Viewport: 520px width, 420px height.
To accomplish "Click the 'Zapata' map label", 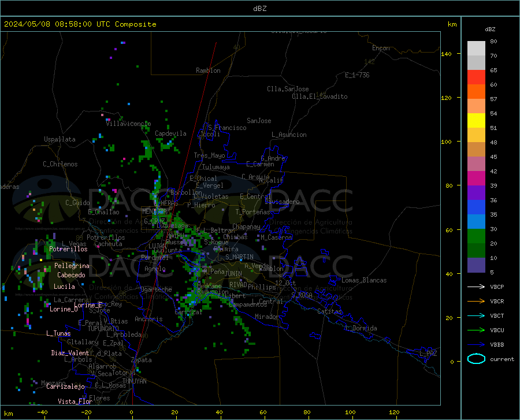I will point(142,360).
